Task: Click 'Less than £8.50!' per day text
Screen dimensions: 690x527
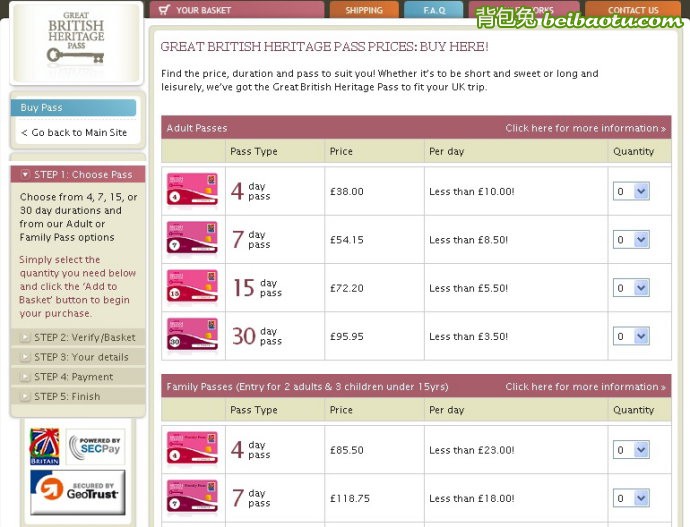Action: click(469, 240)
